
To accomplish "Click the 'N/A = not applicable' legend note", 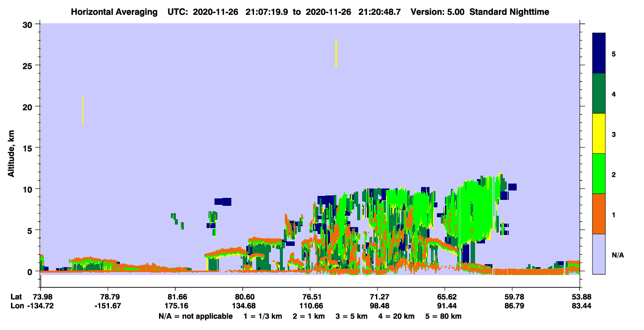I will point(195,316).
